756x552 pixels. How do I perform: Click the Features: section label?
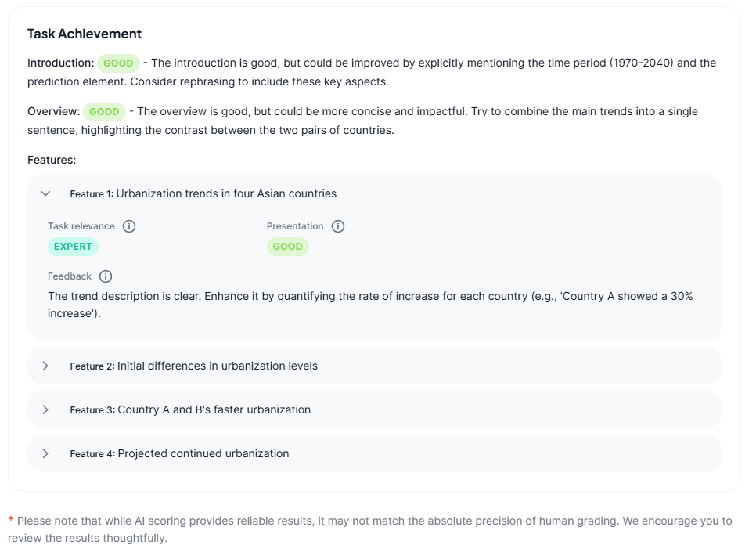click(x=52, y=160)
